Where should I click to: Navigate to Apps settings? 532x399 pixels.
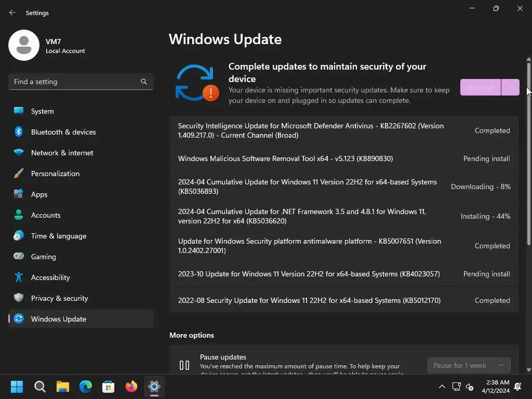pos(39,194)
